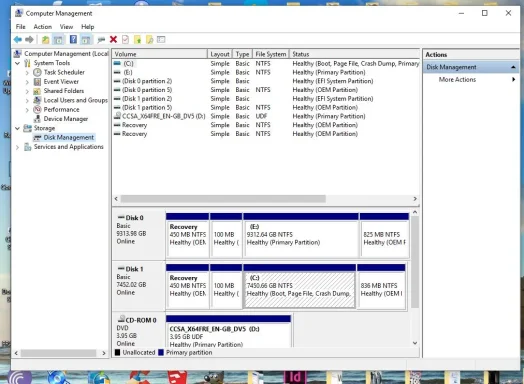Click the Back arrow toolbar icon
This screenshot has width=524, height=384.
18,40
